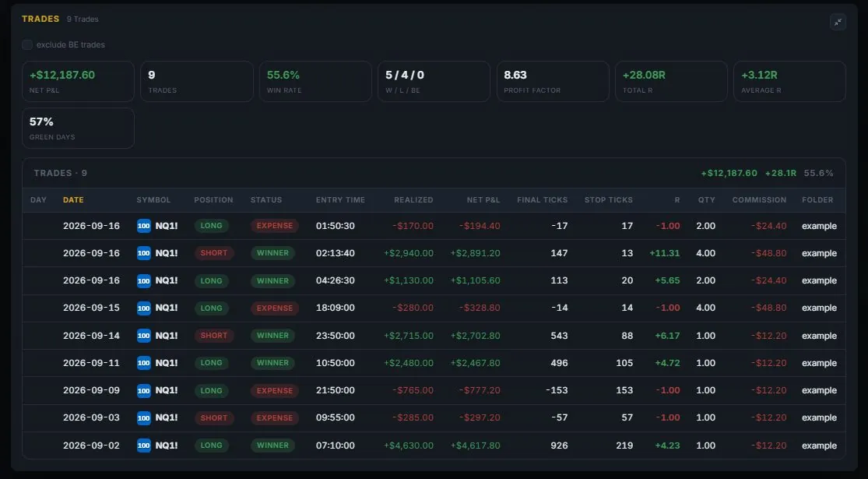Viewport: 868px width, 479px height.
Task: Click the LONG badge in the 01:50:30 row
Action: point(212,226)
